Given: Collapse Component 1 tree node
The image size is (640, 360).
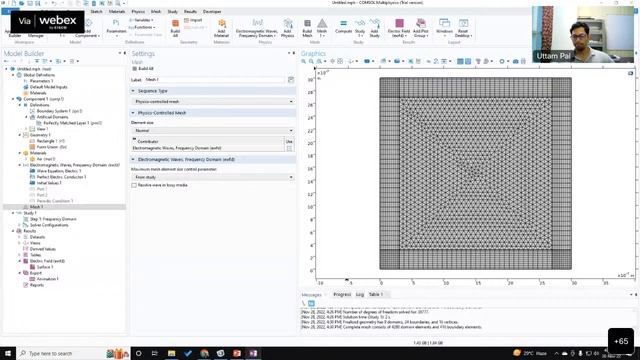Looking at the screenshot, I should [x=13, y=99].
